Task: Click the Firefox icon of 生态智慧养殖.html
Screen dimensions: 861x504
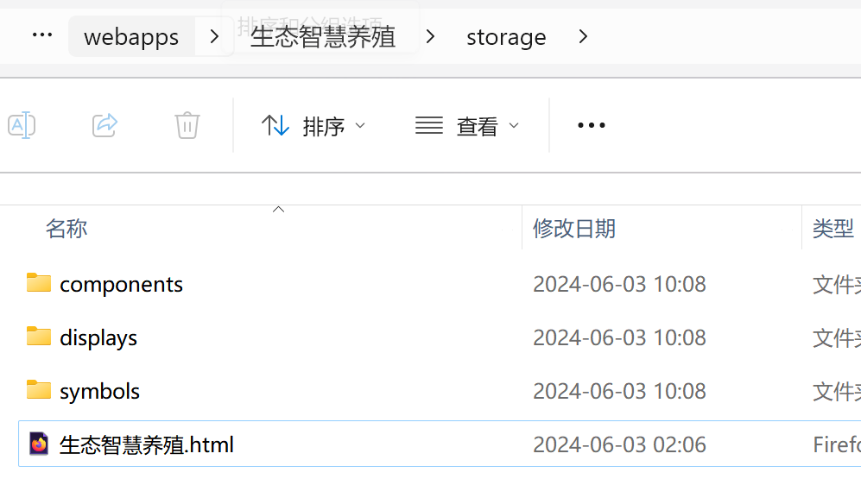Action: [x=39, y=444]
